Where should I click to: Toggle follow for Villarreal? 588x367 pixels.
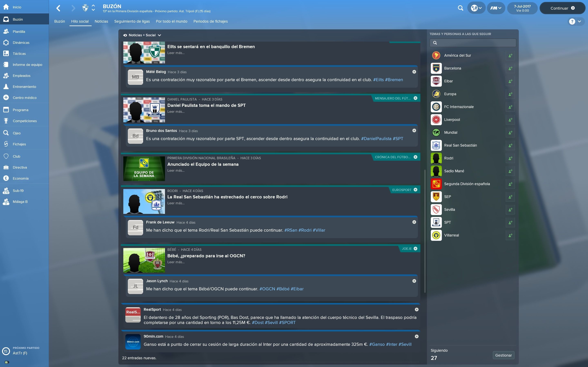pos(510,235)
